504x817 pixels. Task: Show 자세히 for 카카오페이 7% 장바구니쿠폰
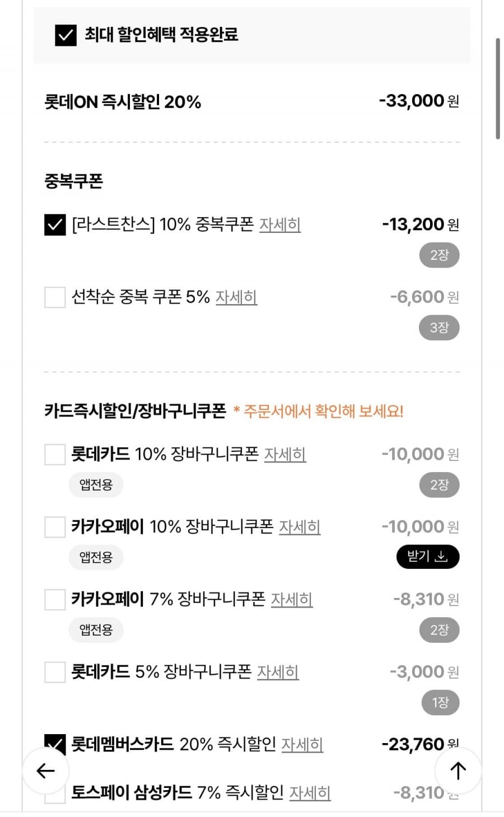292,599
